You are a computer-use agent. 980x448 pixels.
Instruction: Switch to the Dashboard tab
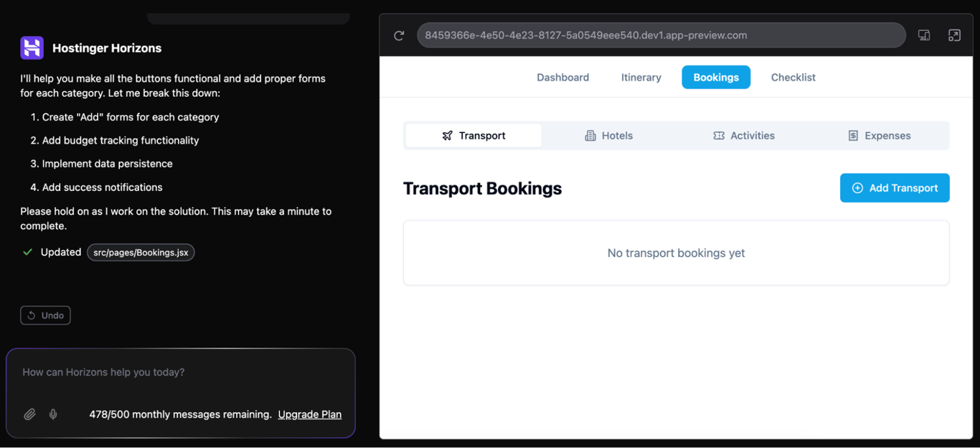(x=562, y=77)
